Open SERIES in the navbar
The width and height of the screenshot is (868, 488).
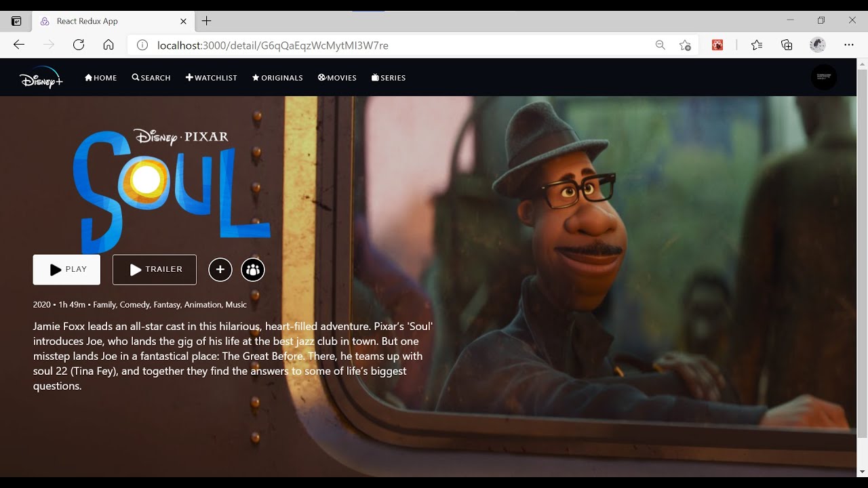(389, 78)
